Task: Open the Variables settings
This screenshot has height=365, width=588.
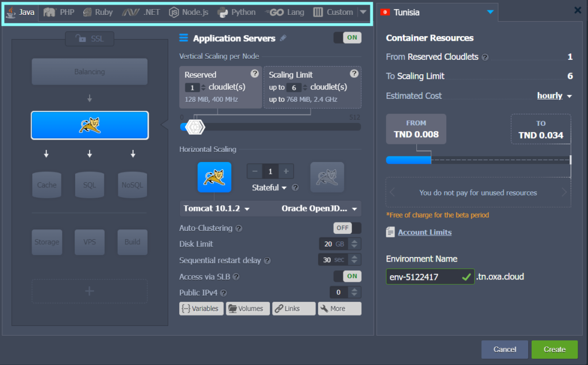Action: click(201, 309)
